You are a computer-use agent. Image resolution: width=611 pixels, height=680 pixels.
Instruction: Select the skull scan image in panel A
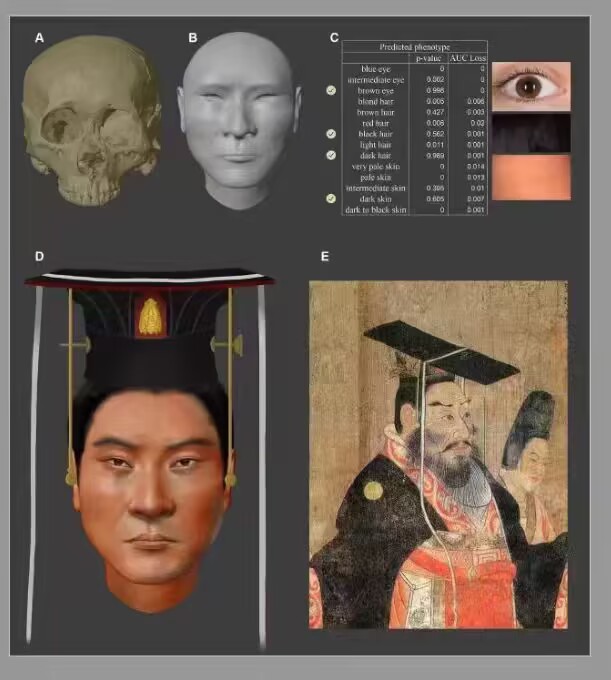(92, 120)
